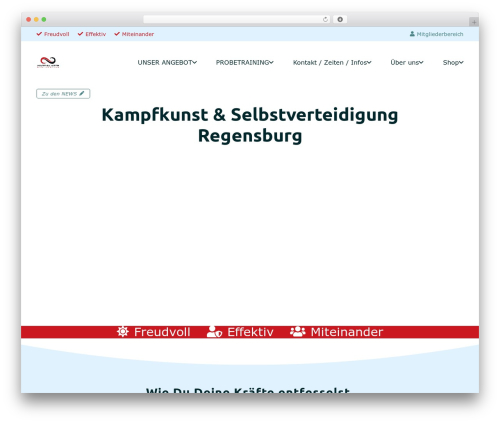Minimize the window with the yellow button
The image size is (500, 423).
click(36, 19)
